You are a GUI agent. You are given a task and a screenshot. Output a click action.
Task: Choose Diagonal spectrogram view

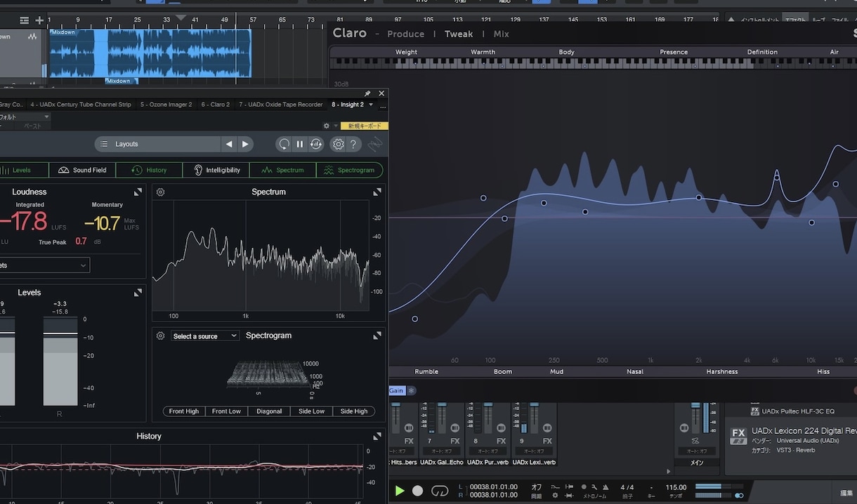[269, 411]
